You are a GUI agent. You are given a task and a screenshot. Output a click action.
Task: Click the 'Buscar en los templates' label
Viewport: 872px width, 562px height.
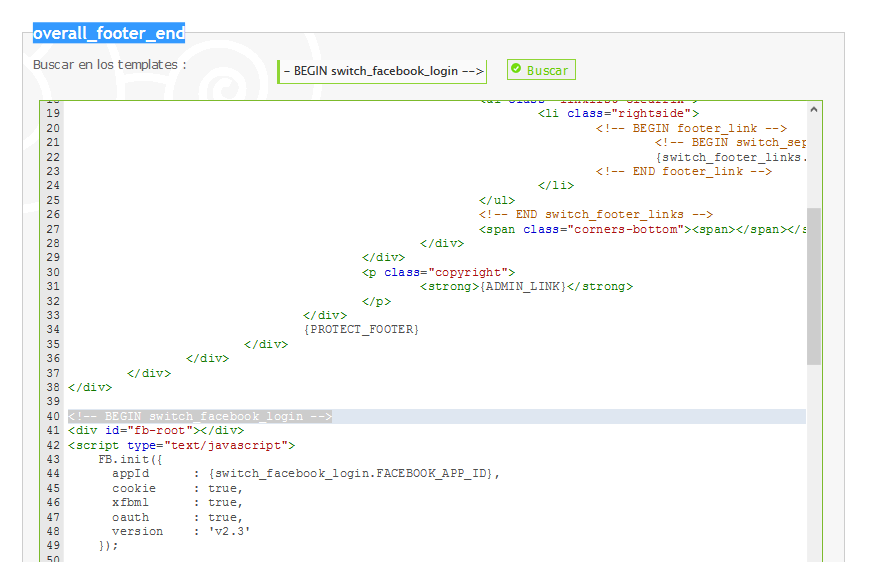(x=109, y=65)
